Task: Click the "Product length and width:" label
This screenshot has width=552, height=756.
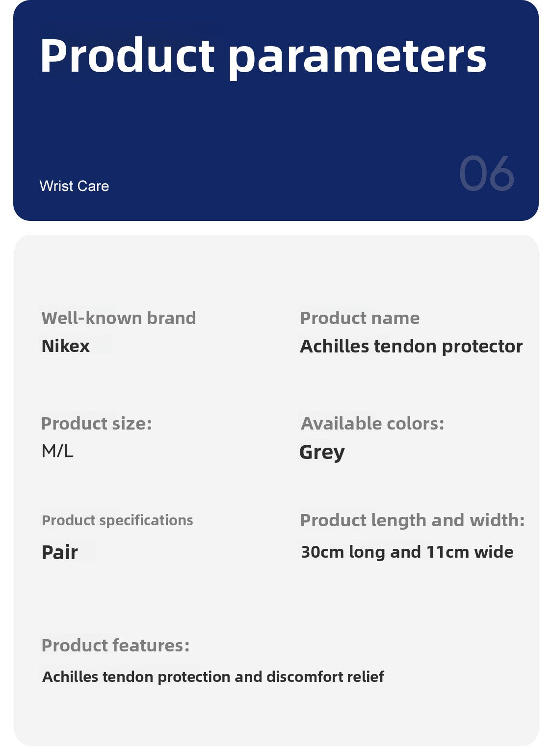Action: point(412,520)
